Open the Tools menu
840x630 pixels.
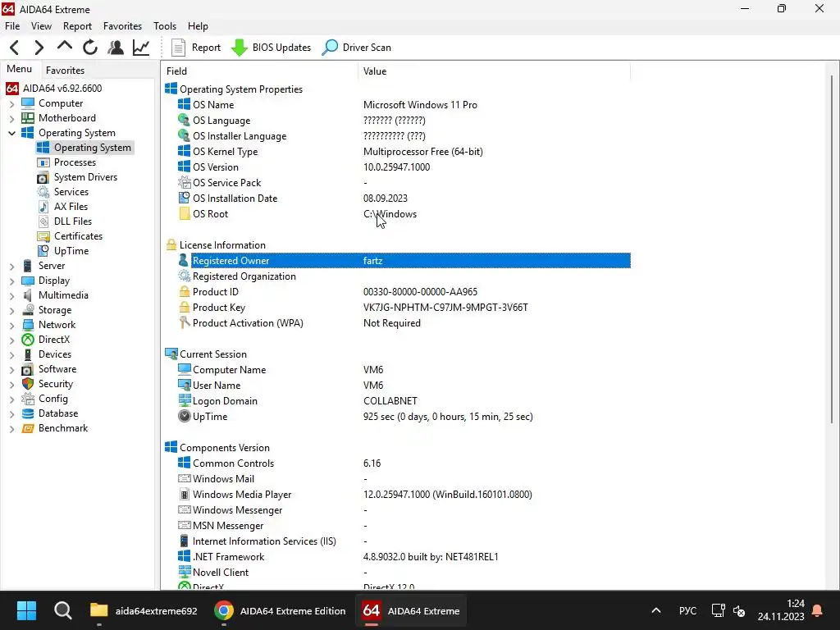[x=164, y=25]
